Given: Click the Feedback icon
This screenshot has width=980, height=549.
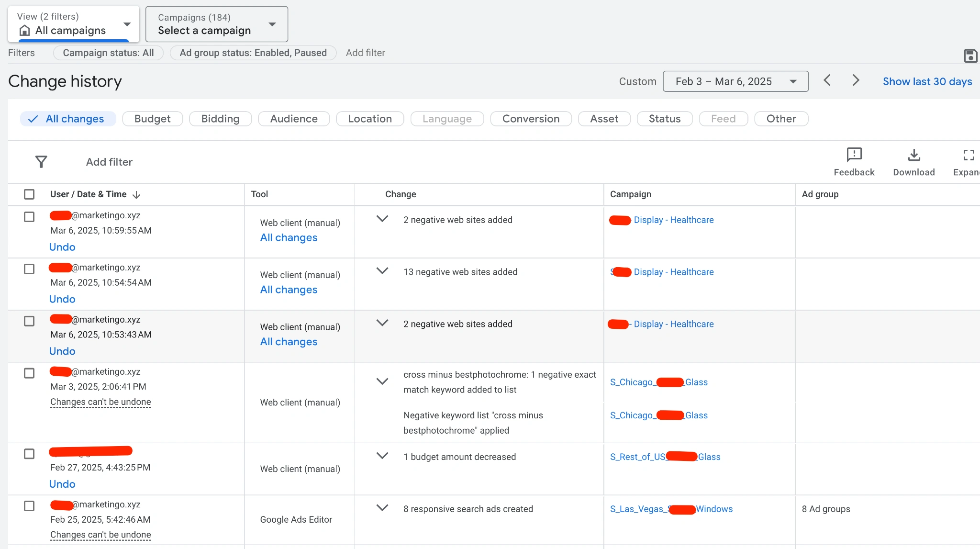Looking at the screenshot, I should click(x=854, y=155).
